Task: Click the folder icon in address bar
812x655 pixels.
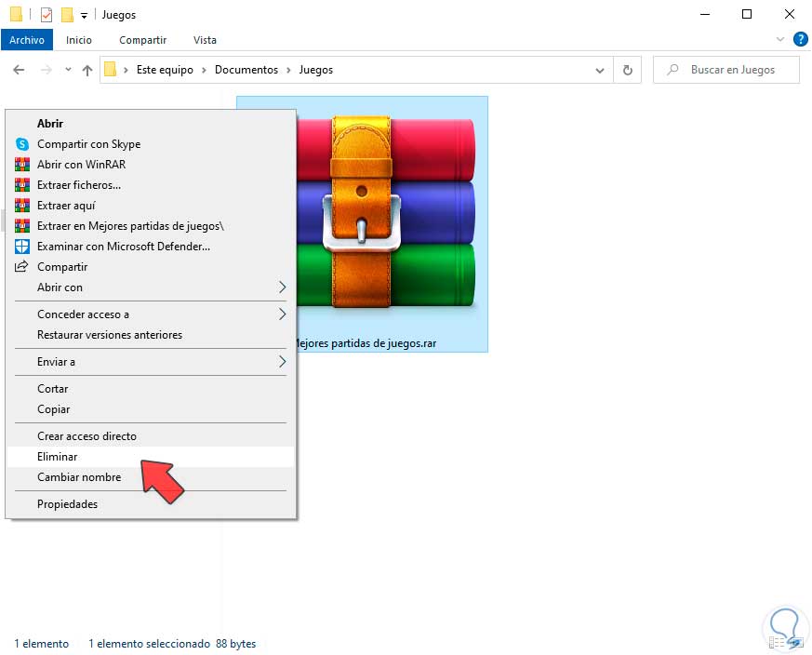Action: tap(110, 69)
